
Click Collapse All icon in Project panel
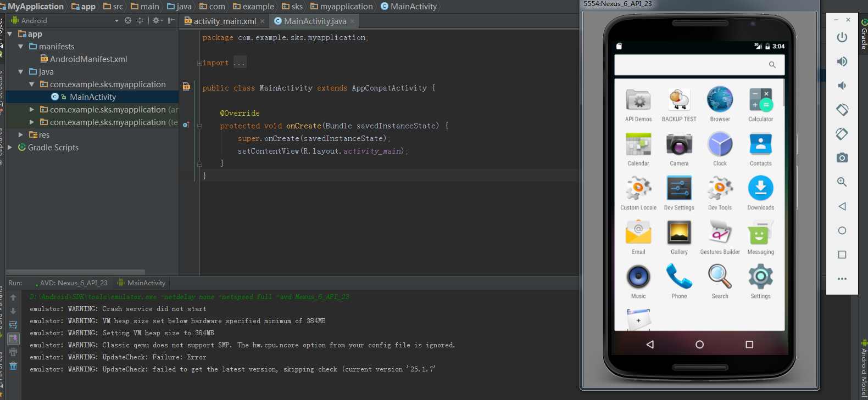point(140,20)
